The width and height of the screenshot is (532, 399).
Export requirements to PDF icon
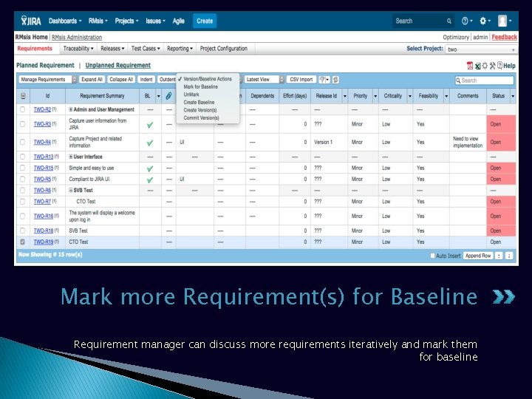tap(470, 66)
